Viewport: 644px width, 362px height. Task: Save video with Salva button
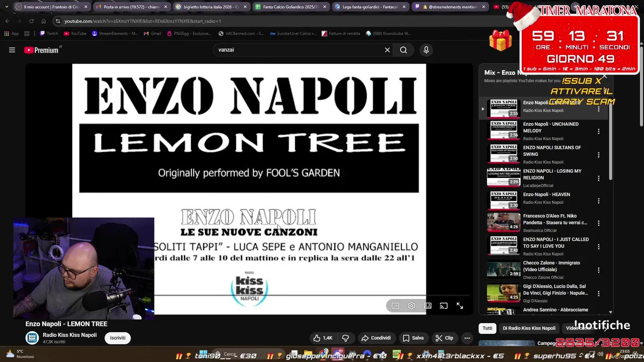413,338
